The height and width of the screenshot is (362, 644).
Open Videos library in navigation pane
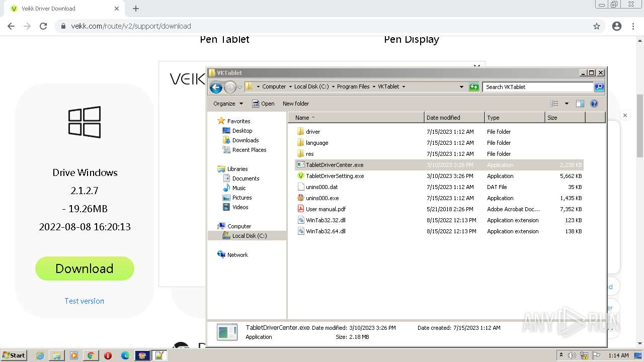click(240, 207)
